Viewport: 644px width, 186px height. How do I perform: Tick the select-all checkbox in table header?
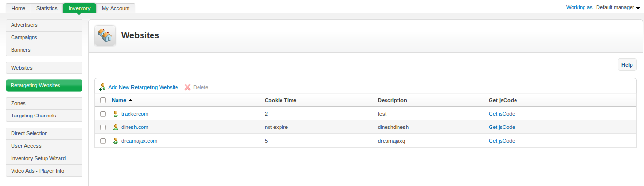pyautogui.click(x=103, y=100)
